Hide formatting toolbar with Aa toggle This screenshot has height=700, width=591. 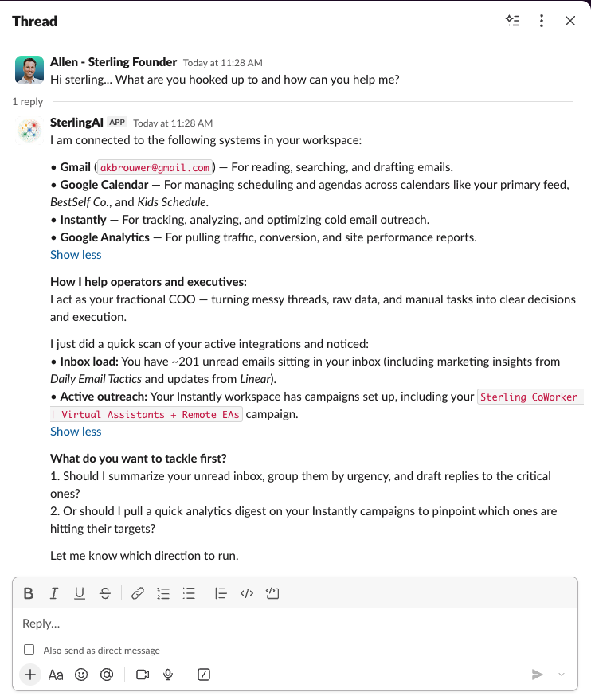tap(56, 675)
